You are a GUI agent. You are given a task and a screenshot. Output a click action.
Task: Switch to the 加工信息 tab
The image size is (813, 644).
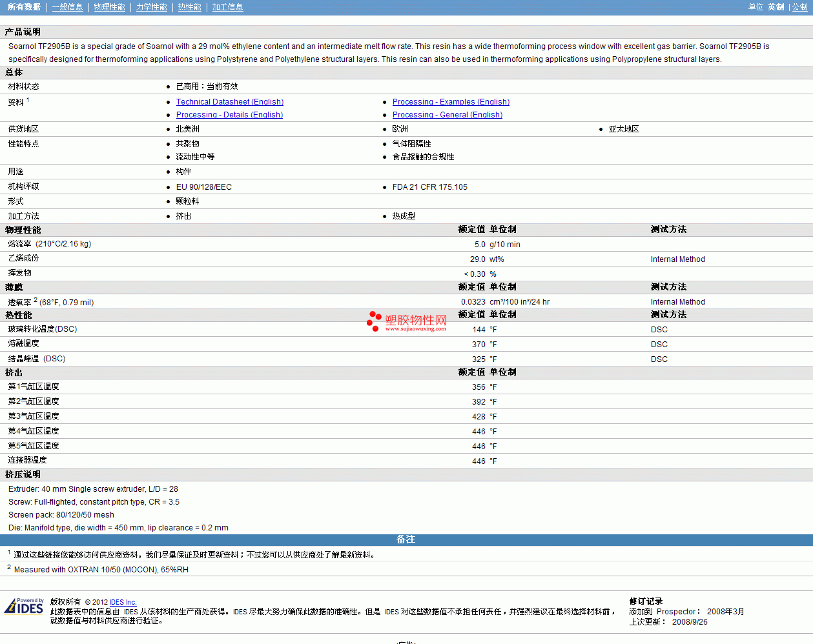[x=227, y=7]
